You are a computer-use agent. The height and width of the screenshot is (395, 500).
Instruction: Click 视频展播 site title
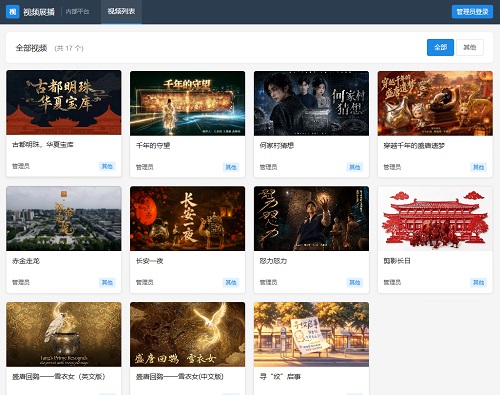click(x=39, y=12)
